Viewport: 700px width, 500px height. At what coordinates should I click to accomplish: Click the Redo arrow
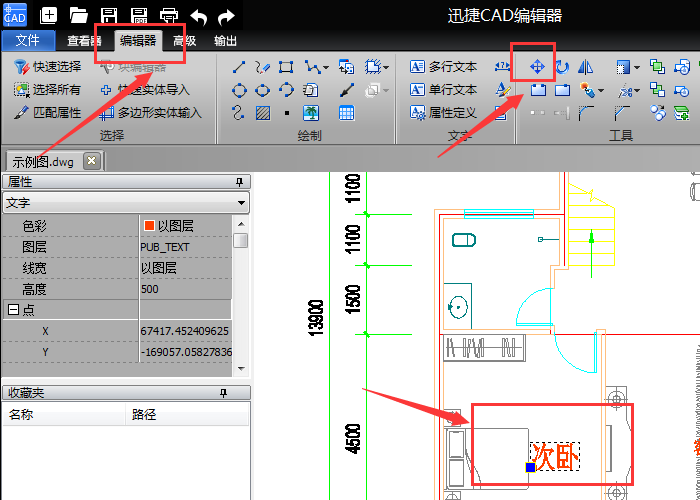(227, 15)
